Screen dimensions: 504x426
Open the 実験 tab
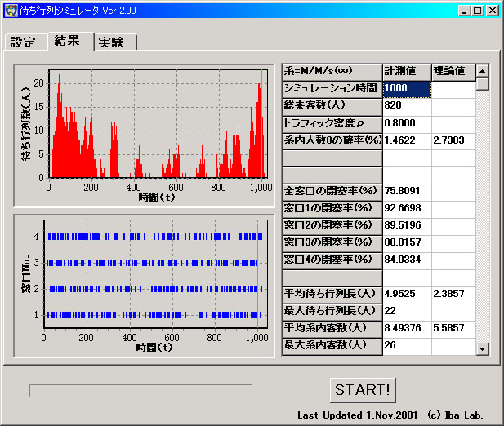tap(111, 42)
